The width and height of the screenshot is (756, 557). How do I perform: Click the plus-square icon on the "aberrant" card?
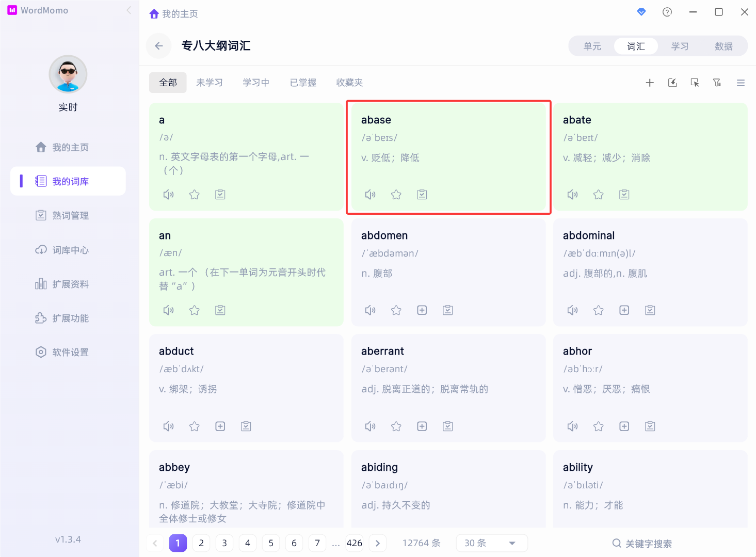[422, 426]
